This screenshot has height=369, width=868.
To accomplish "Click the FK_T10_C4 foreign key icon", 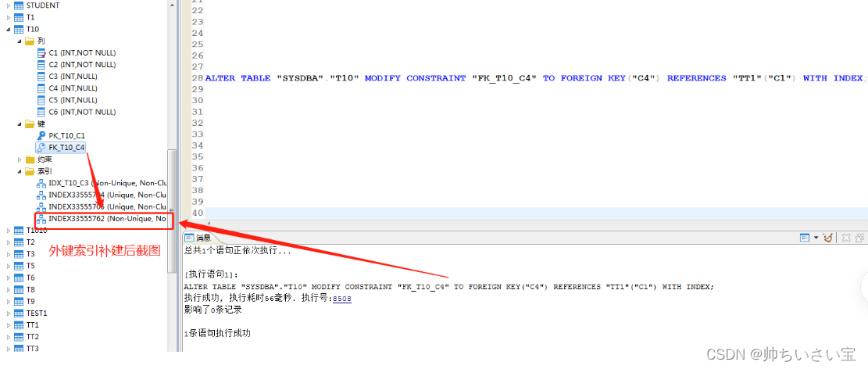I will 41,148.
